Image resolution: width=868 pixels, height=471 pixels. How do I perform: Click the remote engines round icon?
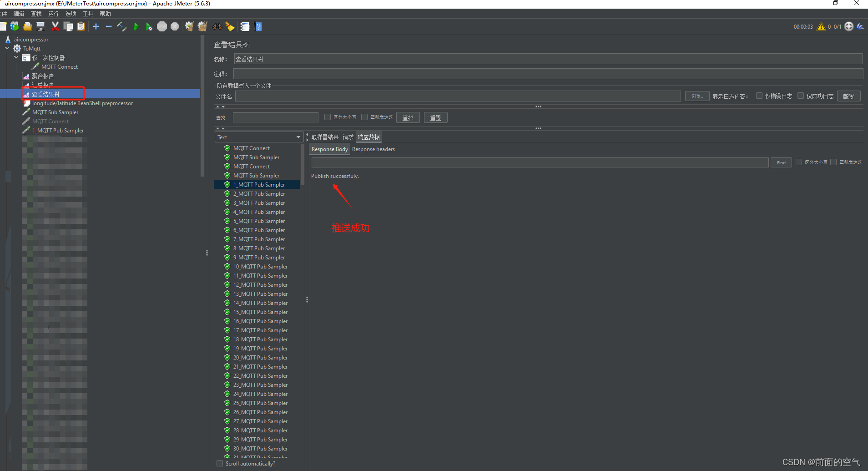(849, 26)
